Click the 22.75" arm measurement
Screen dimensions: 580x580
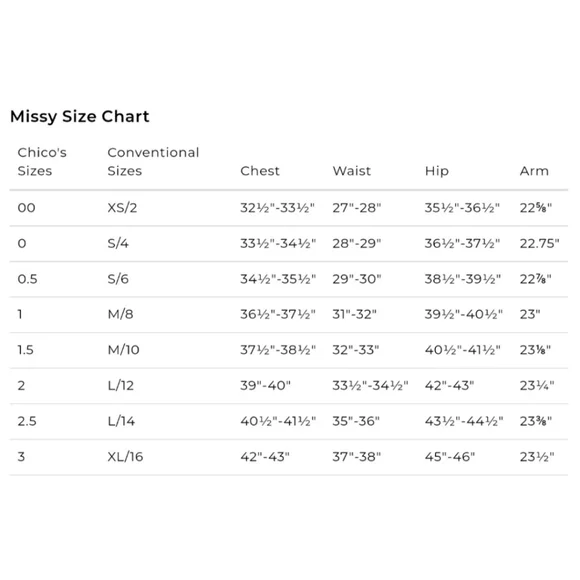pos(539,243)
